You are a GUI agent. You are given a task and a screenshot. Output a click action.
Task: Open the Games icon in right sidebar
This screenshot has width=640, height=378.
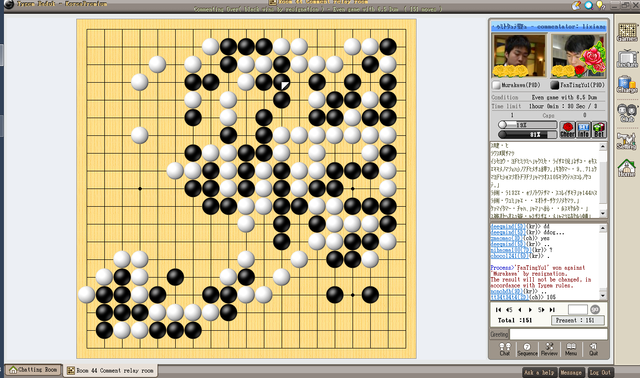point(627,32)
